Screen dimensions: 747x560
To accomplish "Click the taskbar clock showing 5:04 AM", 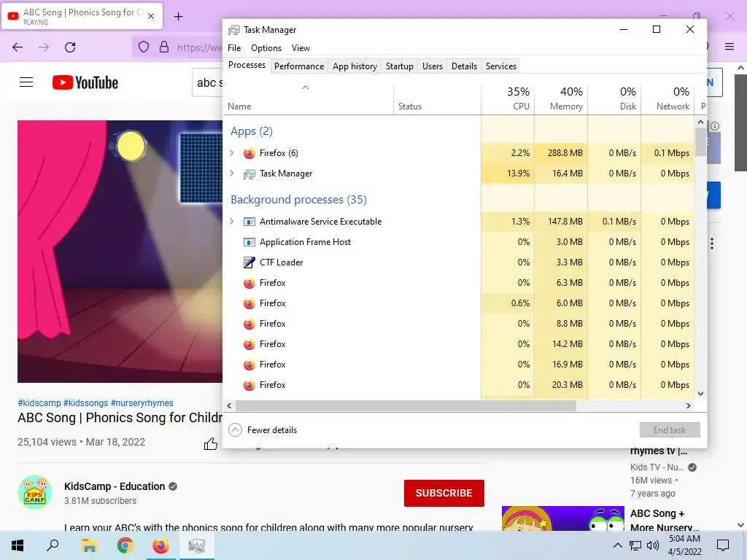I will pyautogui.click(x=684, y=545).
